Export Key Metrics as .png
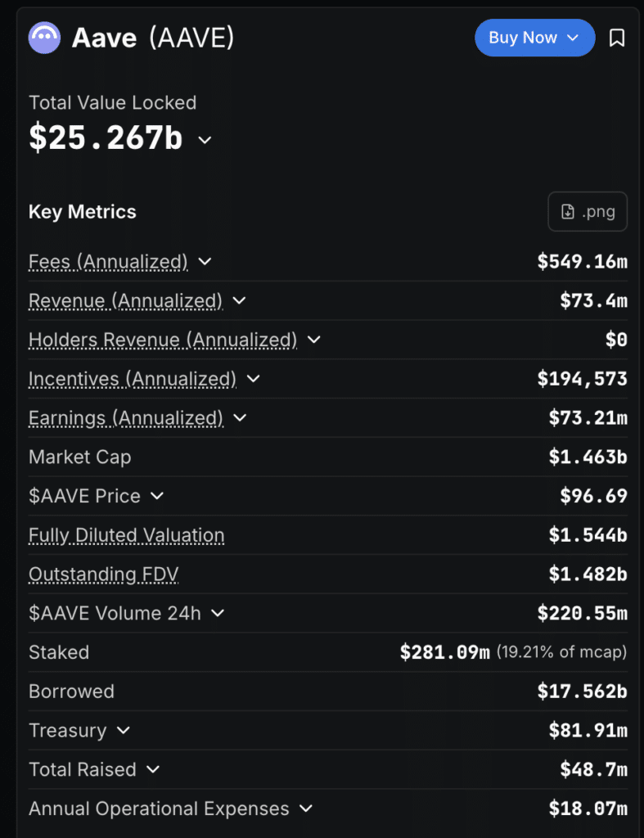The width and height of the screenshot is (644, 838). tap(588, 211)
